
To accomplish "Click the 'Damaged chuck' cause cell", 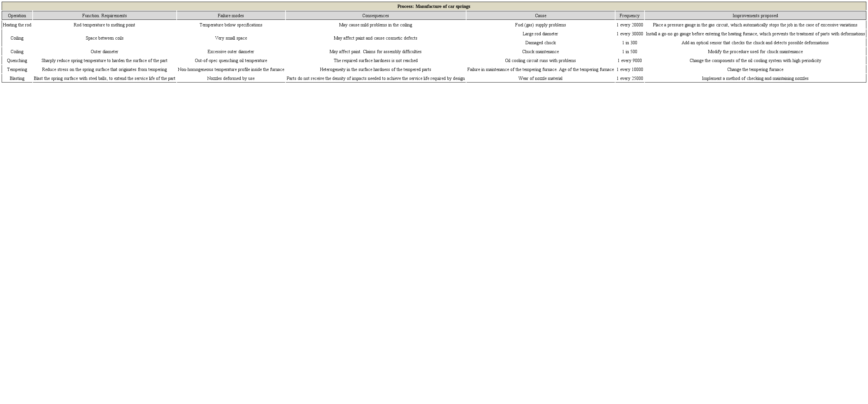I will point(540,43).
